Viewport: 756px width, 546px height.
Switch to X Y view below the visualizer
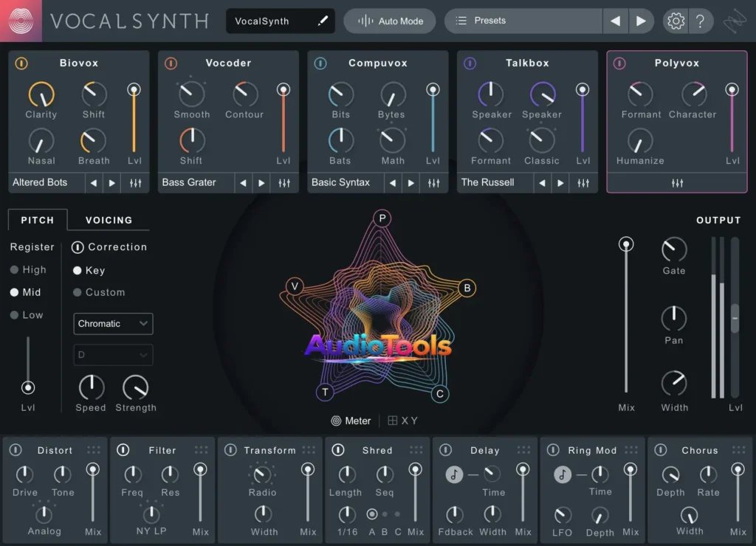tap(402, 421)
